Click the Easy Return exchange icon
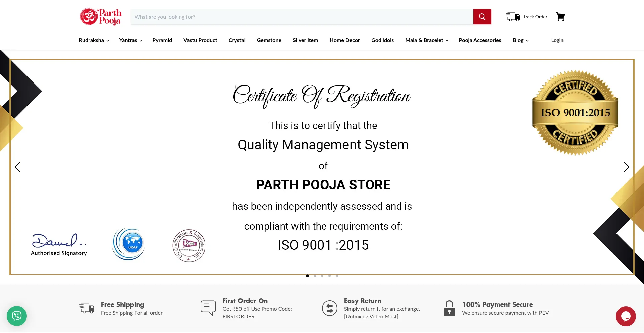Image resolution: width=644 pixels, height=333 pixels. tap(330, 308)
